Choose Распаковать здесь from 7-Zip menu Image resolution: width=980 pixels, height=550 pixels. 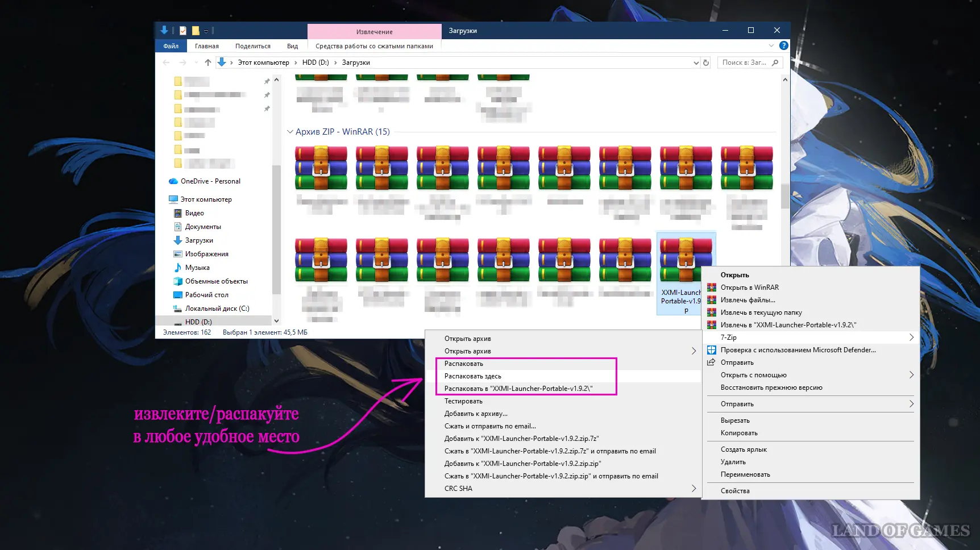[472, 376]
